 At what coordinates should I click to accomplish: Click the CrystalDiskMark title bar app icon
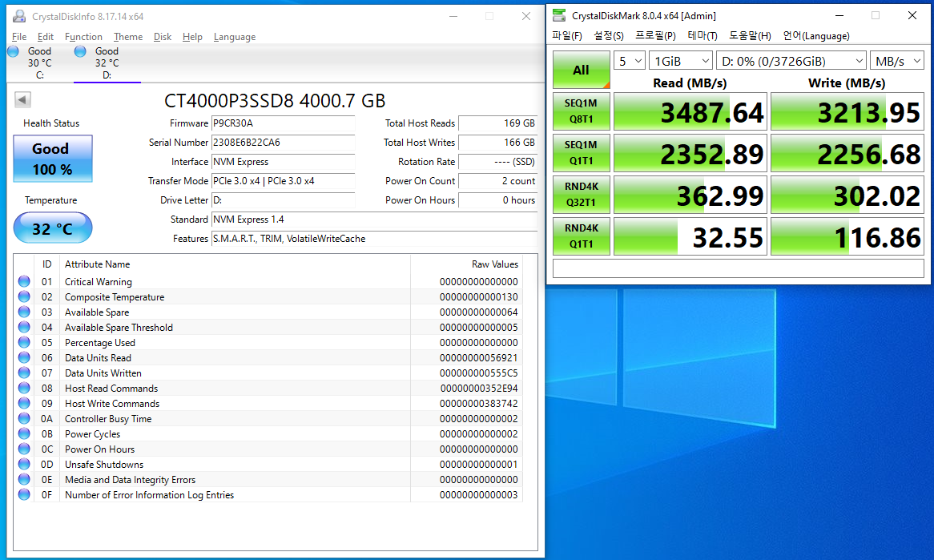click(559, 15)
